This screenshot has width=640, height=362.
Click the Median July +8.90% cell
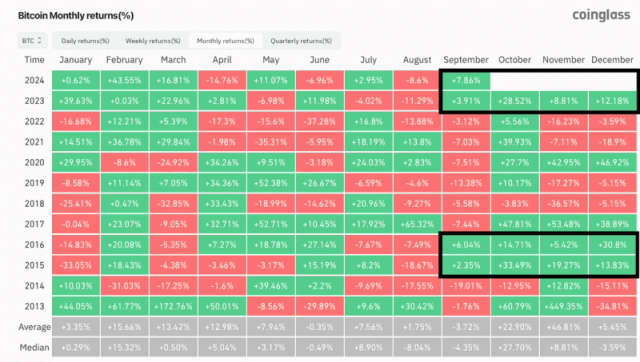(368, 348)
